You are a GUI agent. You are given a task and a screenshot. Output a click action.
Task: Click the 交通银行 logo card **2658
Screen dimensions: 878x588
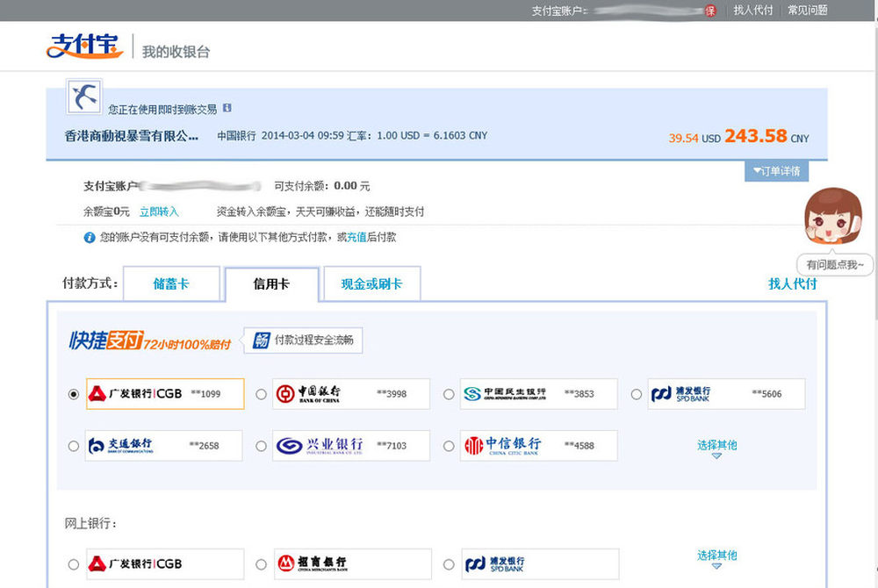[x=163, y=445]
